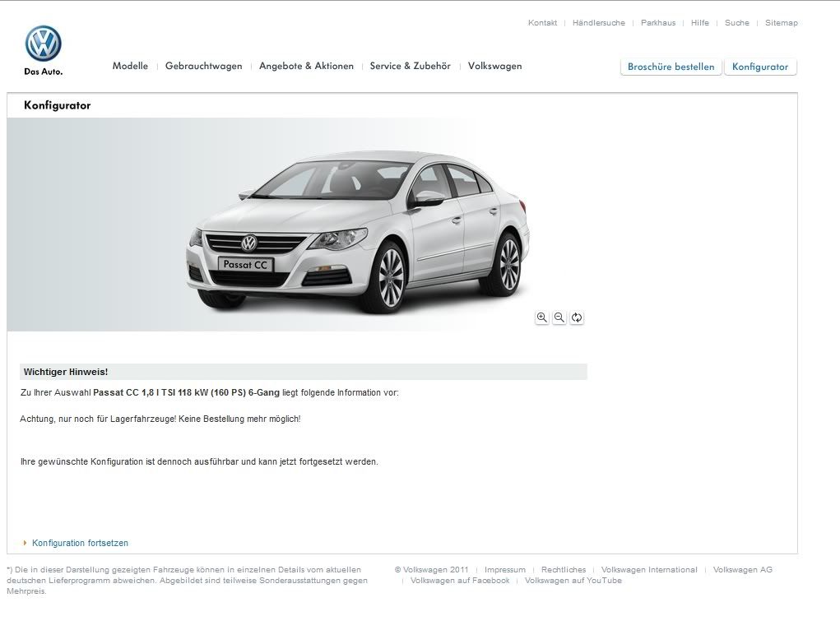Open the Impressum footer link
Screen dimensions: 840x630
tap(505, 569)
